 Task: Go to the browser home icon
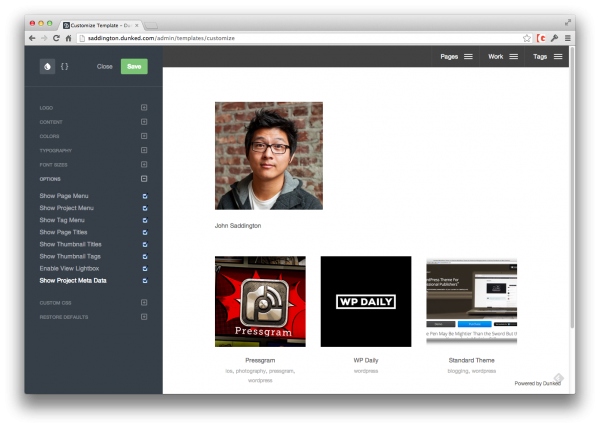click(68, 37)
